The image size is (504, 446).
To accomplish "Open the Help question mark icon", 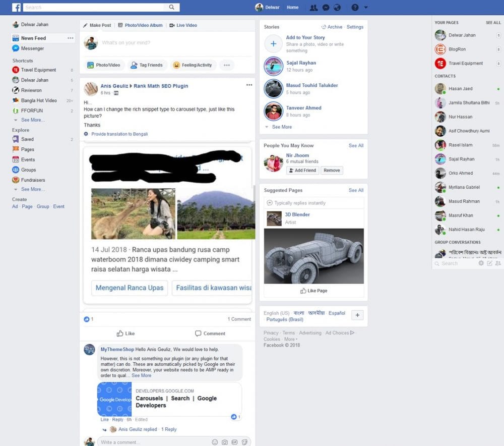I will 355,7.
